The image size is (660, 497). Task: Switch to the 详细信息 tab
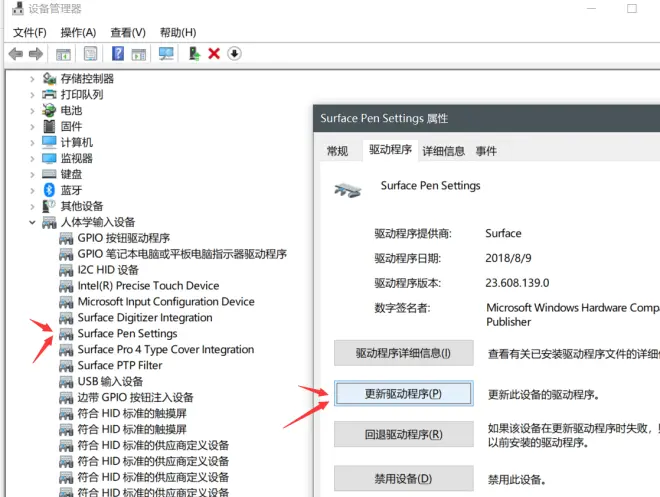click(x=444, y=151)
